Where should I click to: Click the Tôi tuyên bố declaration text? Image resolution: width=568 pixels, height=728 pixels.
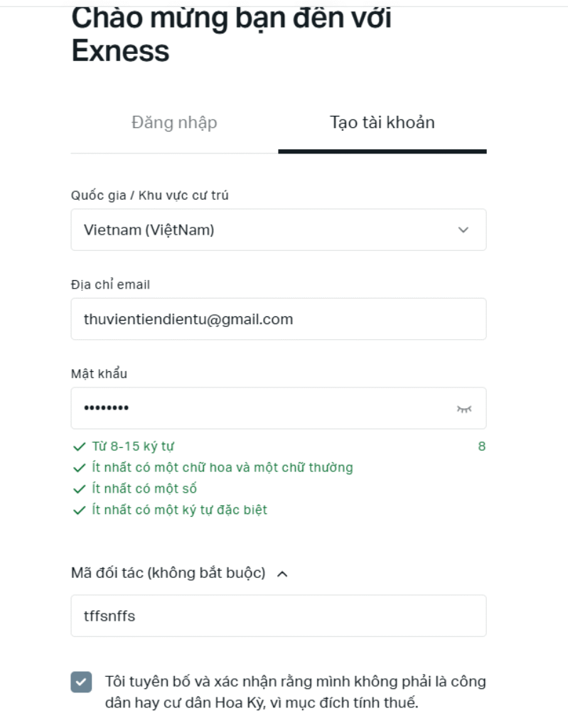[x=295, y=692]
